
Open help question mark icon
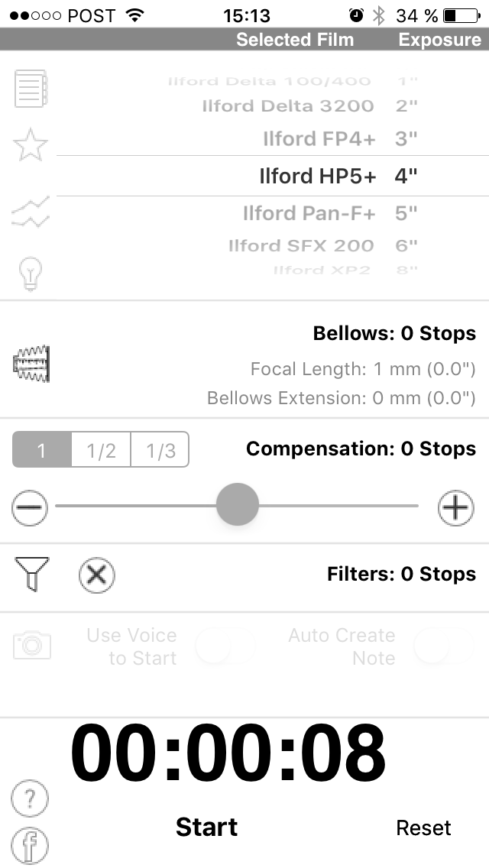pos(31,798)
